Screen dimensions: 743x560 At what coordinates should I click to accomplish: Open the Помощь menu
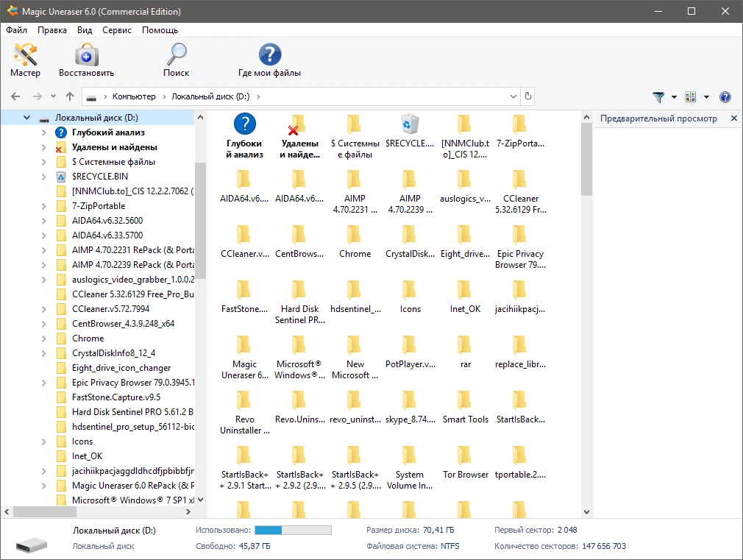coord(160,30)
